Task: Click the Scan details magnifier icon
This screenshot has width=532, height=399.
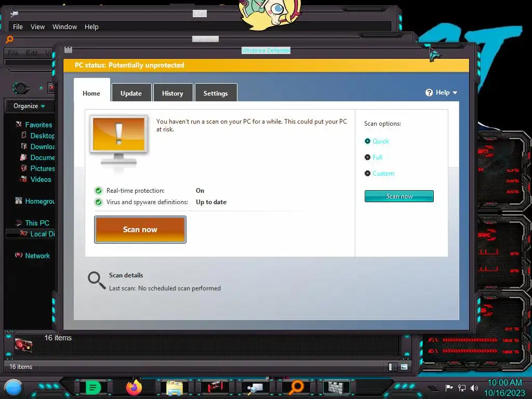Action: pos(97,280)
